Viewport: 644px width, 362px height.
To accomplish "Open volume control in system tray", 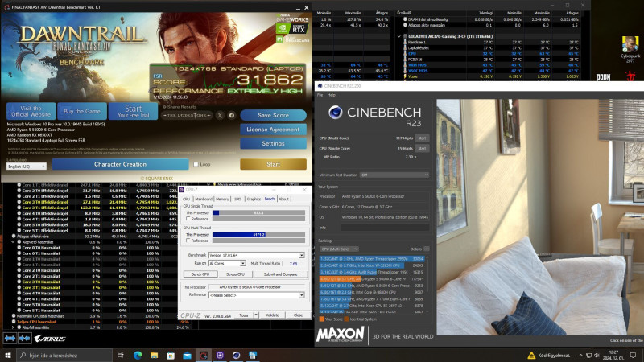I will (x=597, y=355).
